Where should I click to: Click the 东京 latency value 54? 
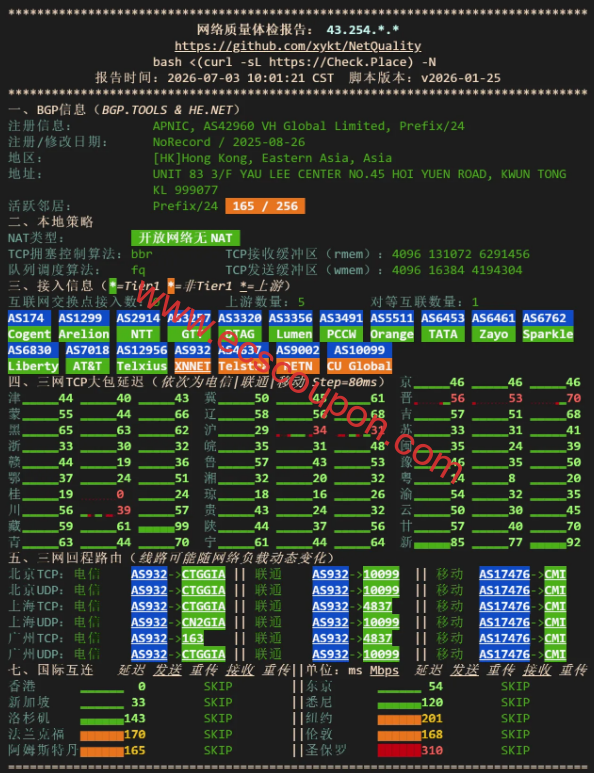(x=436, y=686)
